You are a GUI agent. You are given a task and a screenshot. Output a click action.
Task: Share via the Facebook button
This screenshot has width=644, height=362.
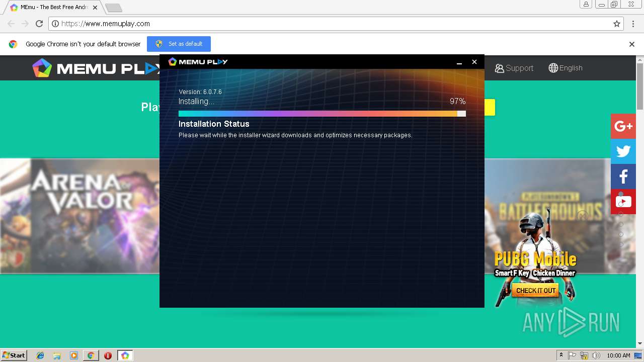[x=623, y=176]
